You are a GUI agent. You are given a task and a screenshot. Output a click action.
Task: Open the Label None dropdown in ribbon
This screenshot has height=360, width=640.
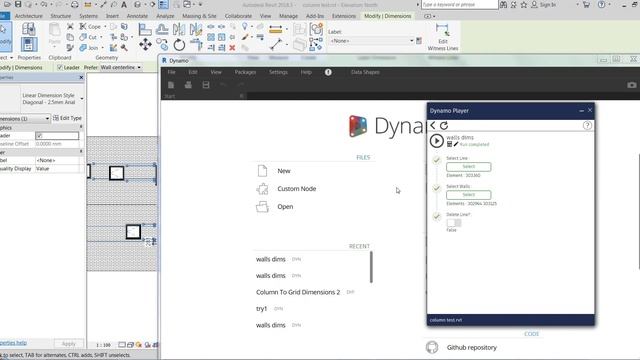tap(372, 41)
